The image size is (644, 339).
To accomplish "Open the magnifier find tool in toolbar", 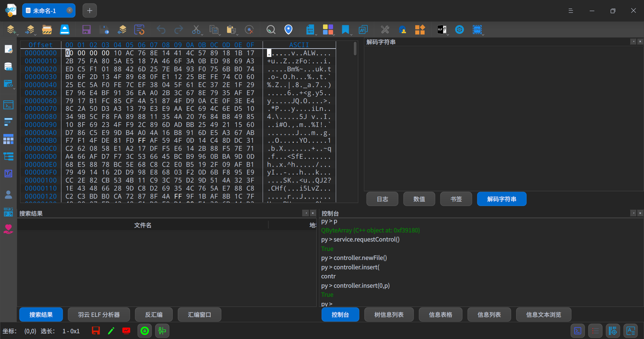I will coord(271,30).
